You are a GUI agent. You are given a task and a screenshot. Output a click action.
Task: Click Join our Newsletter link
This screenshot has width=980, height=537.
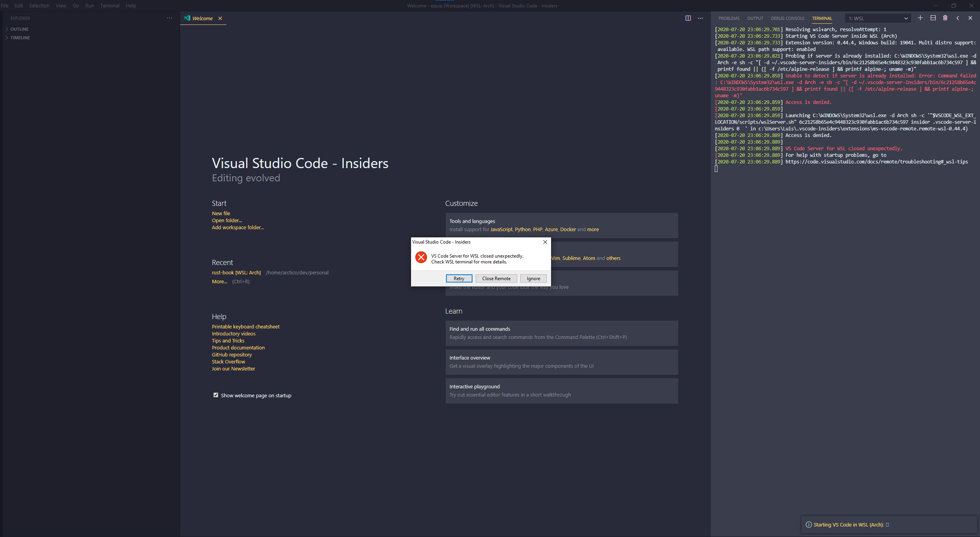(233, 369)
